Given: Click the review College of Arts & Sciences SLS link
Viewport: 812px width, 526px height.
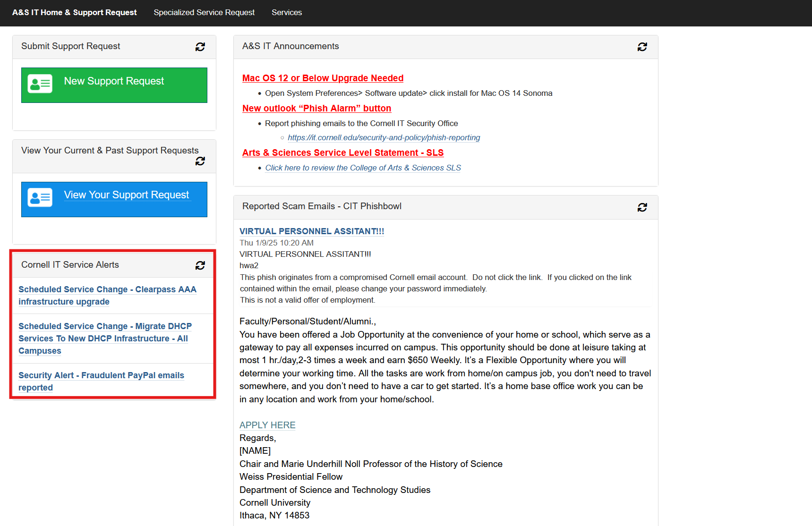Looking at the screenshot, I should (363, 168).
